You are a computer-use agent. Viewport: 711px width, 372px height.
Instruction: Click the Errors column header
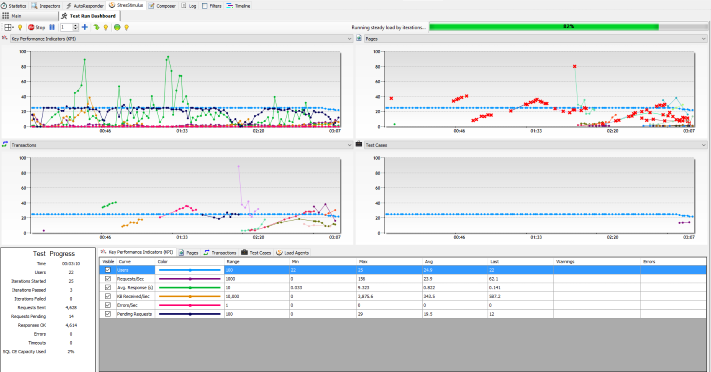coord(673,262)
